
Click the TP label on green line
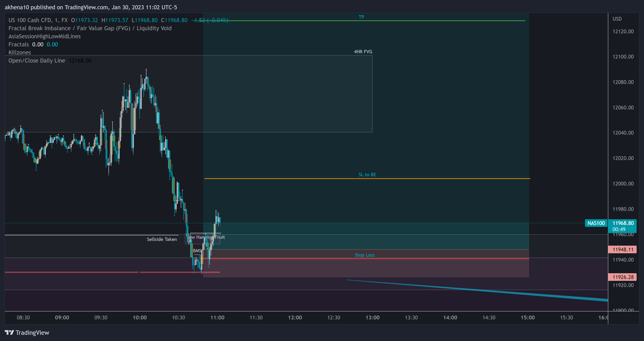point(361,17)
